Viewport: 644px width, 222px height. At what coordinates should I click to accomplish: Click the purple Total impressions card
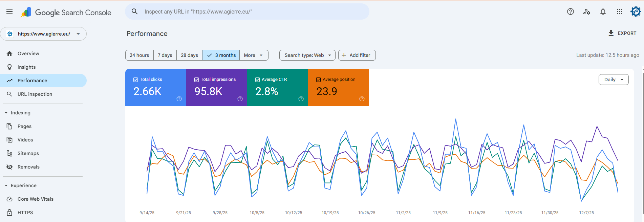[x=217, y=87]
